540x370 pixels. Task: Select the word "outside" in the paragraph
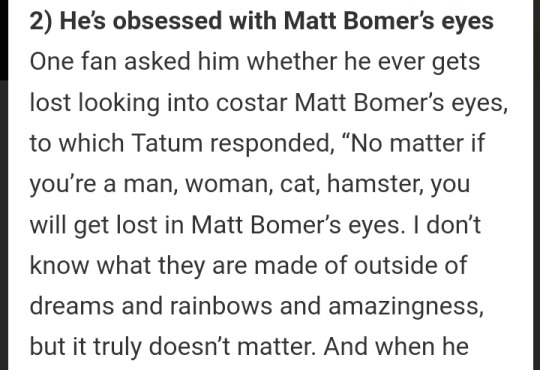[396, 265]
